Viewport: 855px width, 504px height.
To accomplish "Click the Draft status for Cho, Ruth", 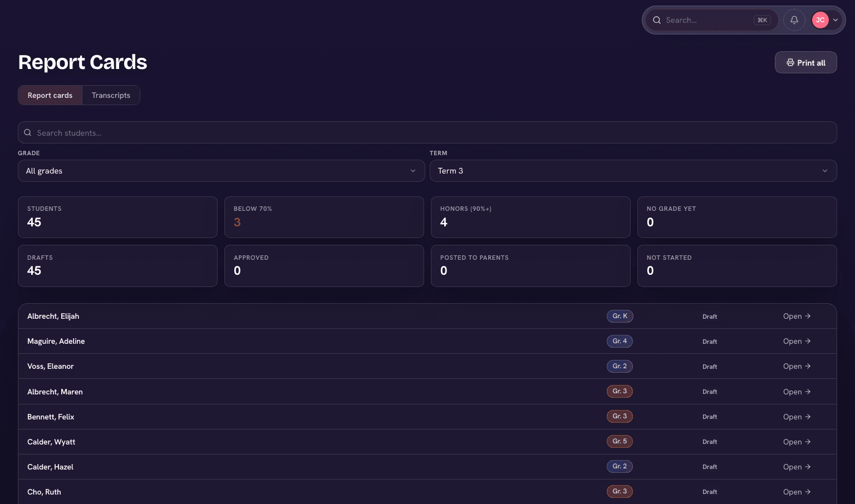I will [x=710, y=492].
